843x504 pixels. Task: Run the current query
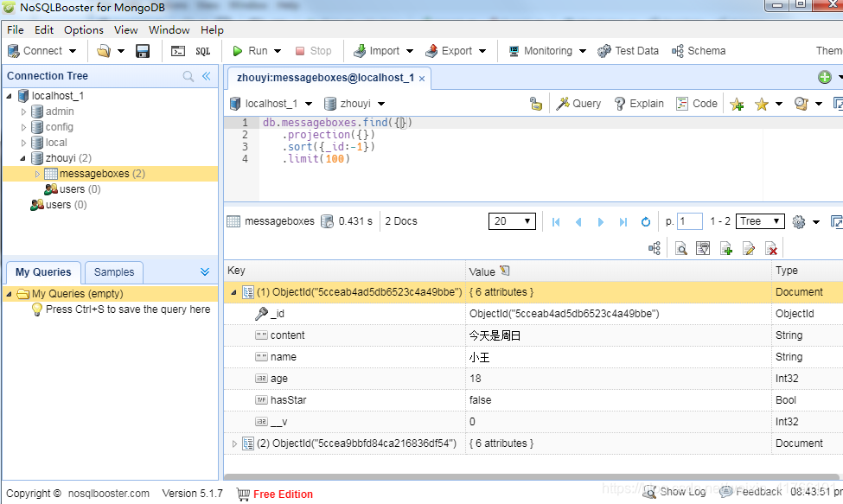click(250, 51)
